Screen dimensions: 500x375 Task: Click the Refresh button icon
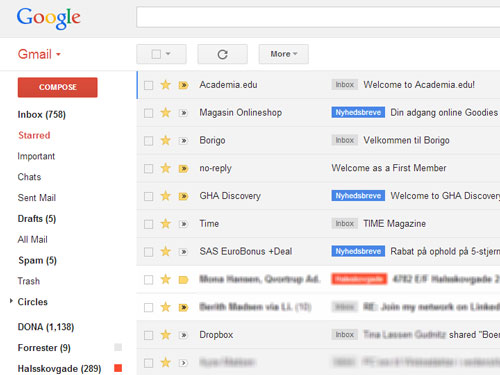(x=222, y=54)
